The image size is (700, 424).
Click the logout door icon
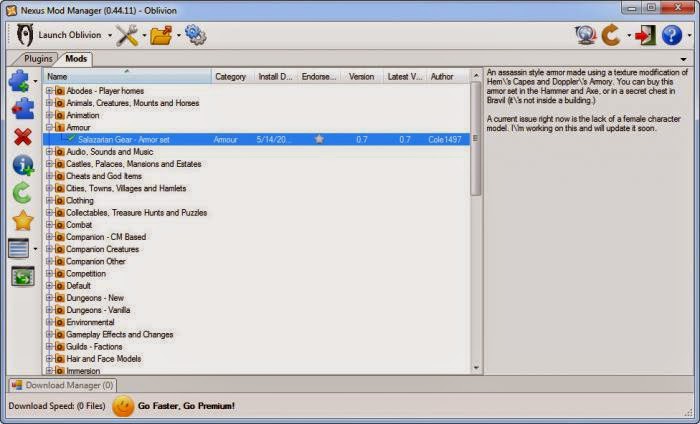click(645, 35)
